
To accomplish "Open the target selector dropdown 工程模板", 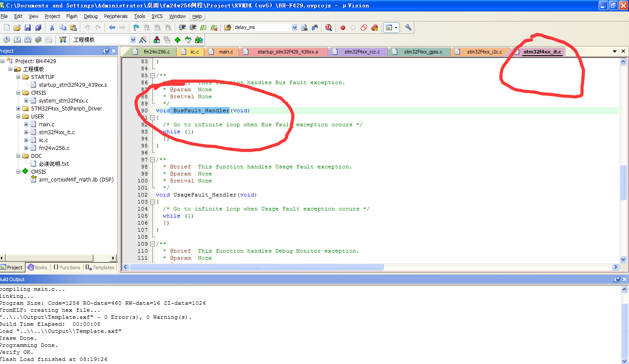I will click(x=133, y=40).
